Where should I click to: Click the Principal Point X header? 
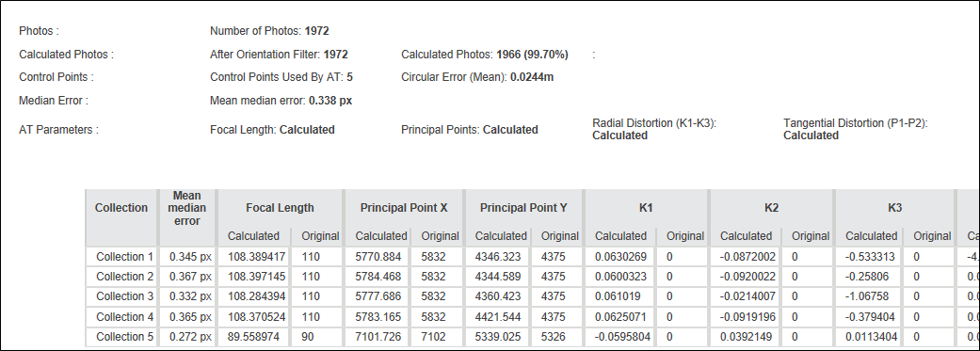click(404, 207)
